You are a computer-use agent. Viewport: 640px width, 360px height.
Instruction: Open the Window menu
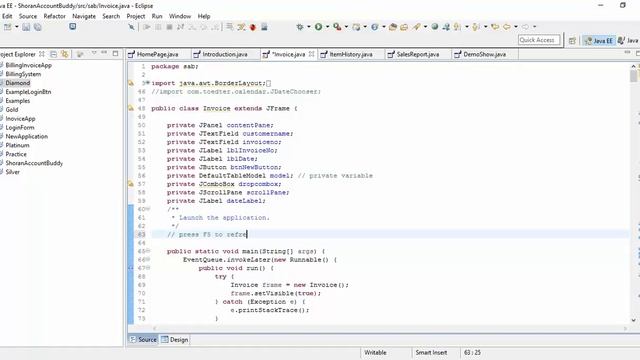(x=180, y=16)
